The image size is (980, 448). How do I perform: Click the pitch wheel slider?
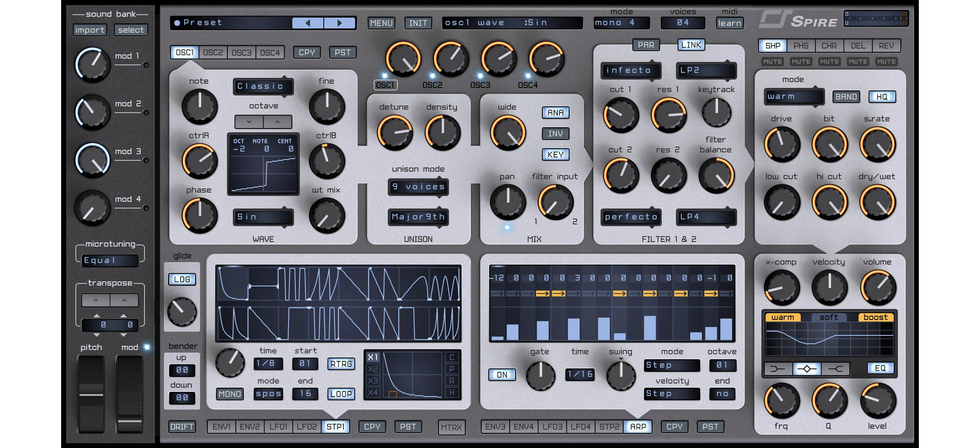pyautogui.click(x=91, y=394)
